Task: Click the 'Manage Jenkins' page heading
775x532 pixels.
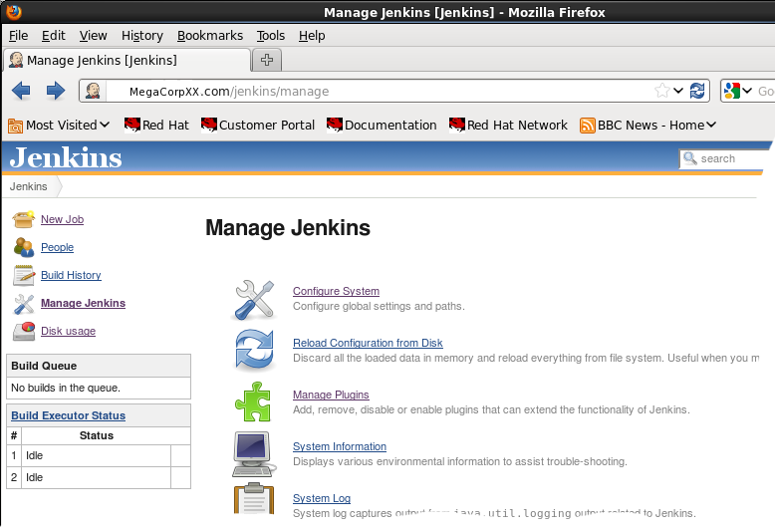Action: click(x=288, y=228)
